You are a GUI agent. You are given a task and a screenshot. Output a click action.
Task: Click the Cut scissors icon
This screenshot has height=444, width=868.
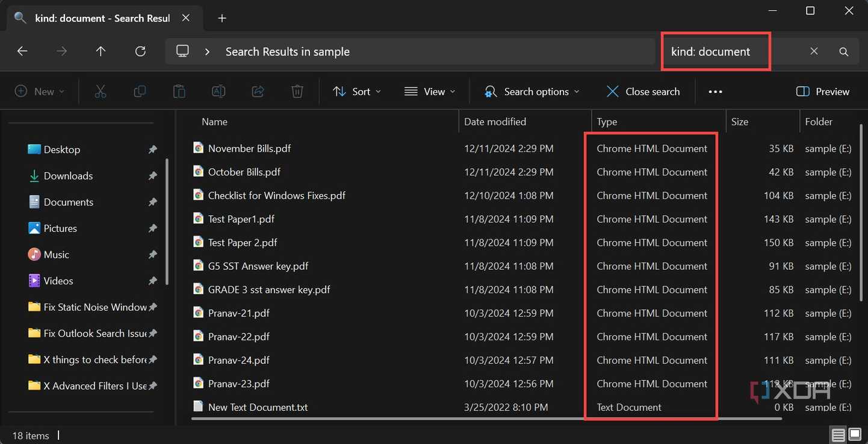coord(101,92)
